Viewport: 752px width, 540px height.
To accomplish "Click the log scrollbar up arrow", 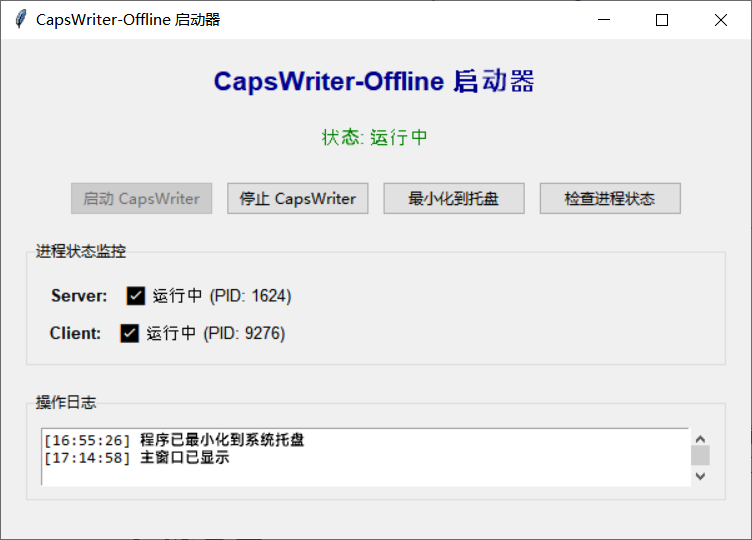I will coord(700,438).
